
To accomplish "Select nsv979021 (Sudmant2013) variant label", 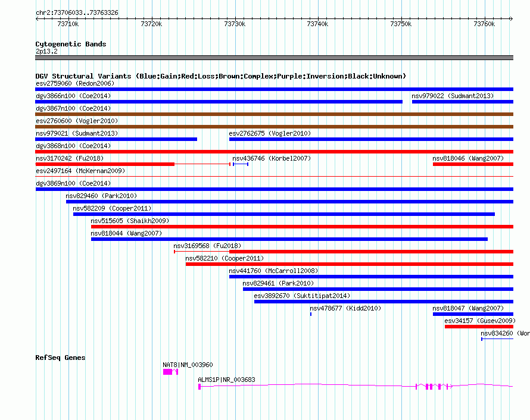I will (x=77, y=133).
